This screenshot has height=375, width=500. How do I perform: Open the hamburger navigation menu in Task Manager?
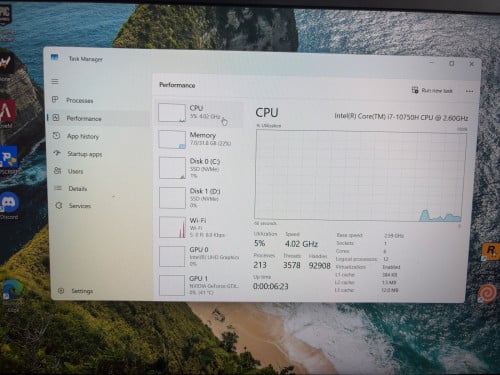55,81
